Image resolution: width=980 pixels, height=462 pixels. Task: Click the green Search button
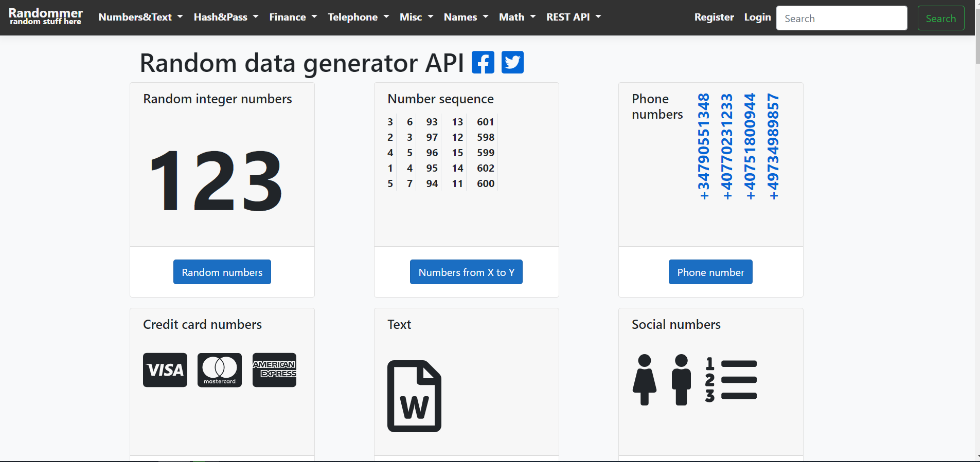(941, 18)
